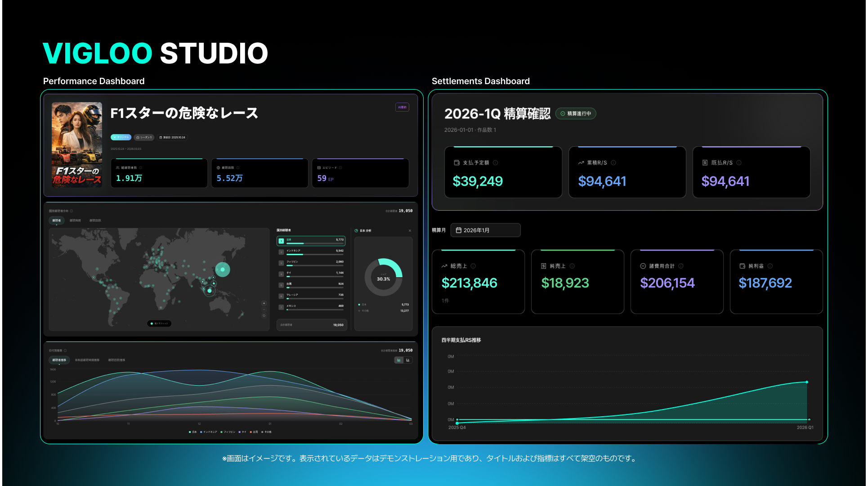Click info icon beside 国別視聴者分布
Image resolution: width=868 pixels, height=486 pixels.
click(x=72, y=211)
